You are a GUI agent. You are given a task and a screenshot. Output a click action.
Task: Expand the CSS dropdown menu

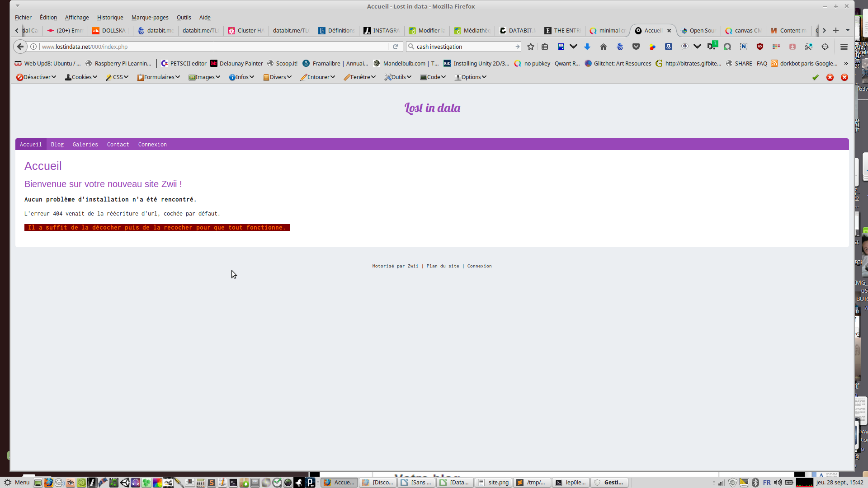click(117, 77)
